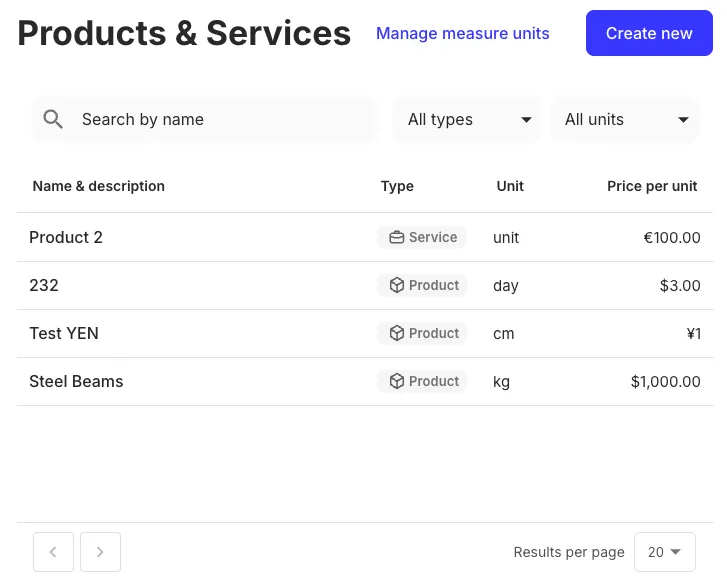Click the Products & Services heading
The height and width of the screenshot is (583, 727).
pyautogui.click(x=185, y=33)
